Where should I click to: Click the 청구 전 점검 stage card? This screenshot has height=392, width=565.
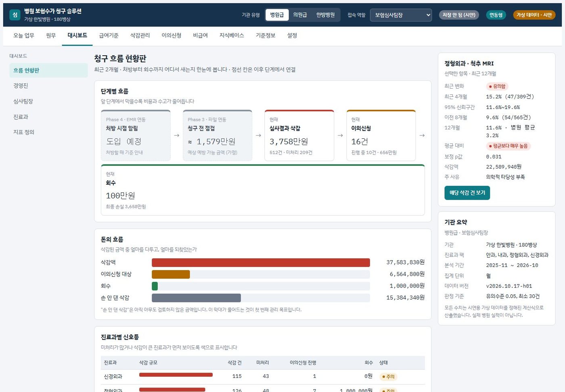coord(218,136)
